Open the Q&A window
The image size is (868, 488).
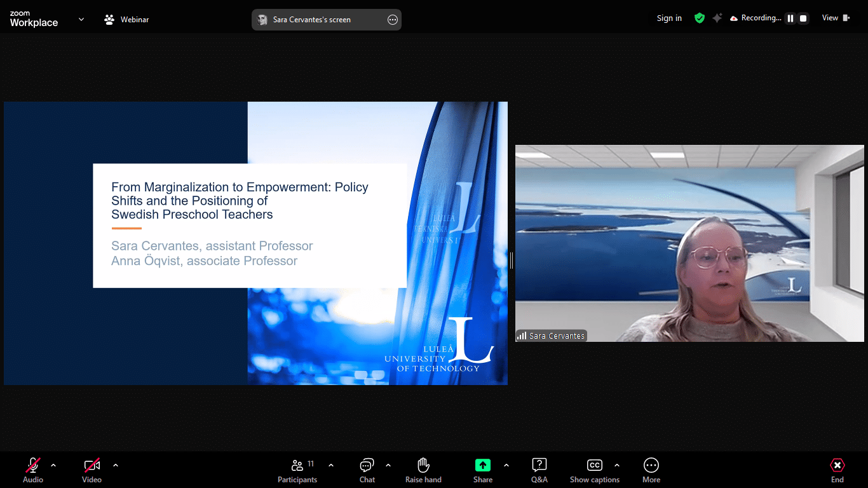[539, 470]
